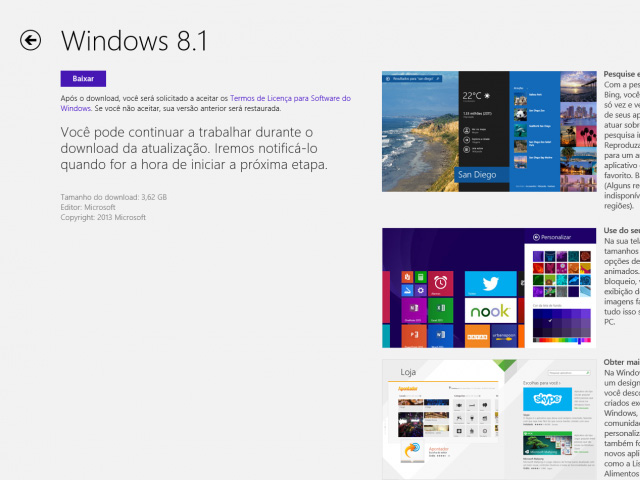Select the text "Editor: Microsoft"

click(x=88, y=207)
